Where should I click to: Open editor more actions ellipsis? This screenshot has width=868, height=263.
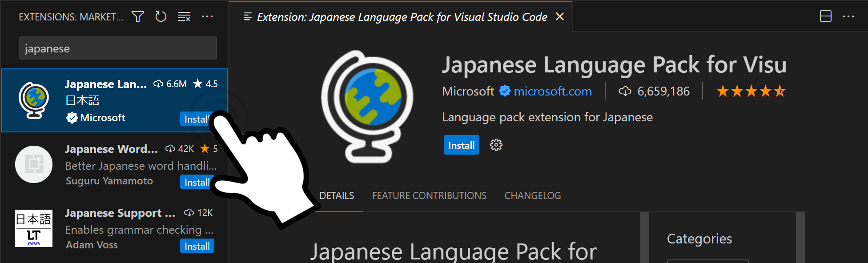[848, 17]
